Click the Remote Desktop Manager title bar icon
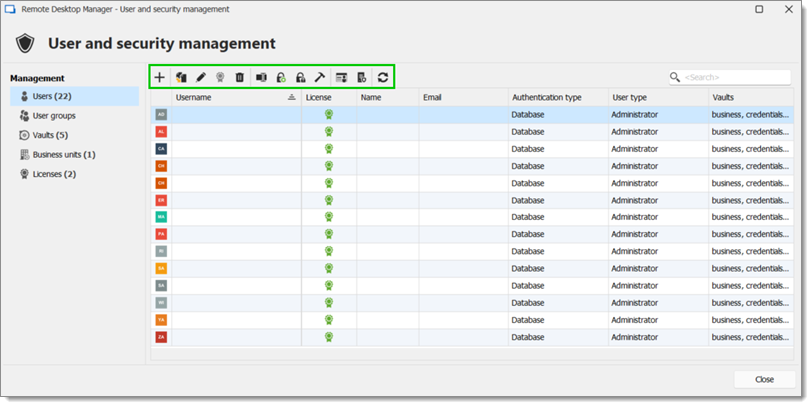 10,9
